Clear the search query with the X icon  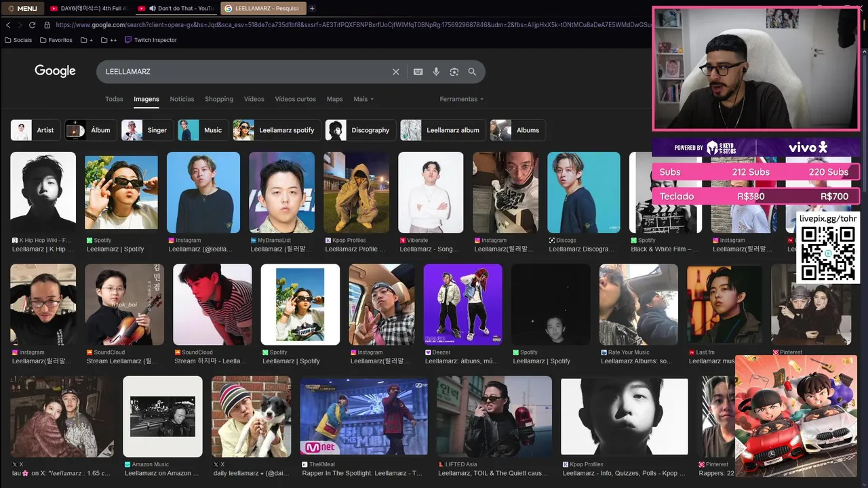[396, 72]
